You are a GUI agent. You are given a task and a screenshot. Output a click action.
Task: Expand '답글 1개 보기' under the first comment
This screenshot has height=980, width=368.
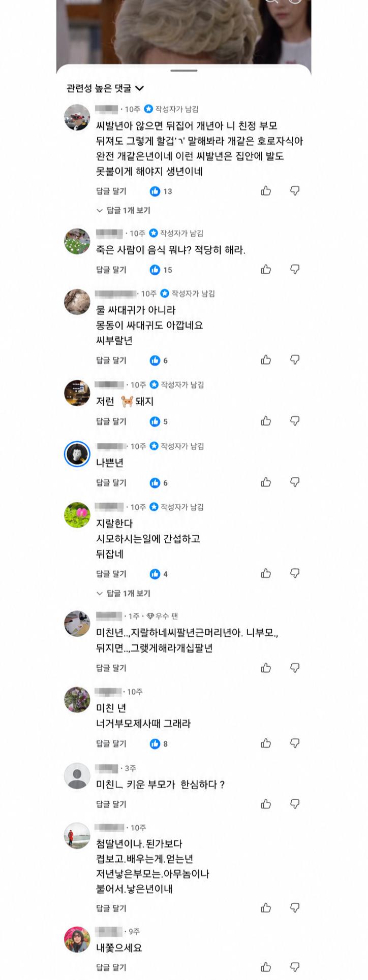coord(124,210)
